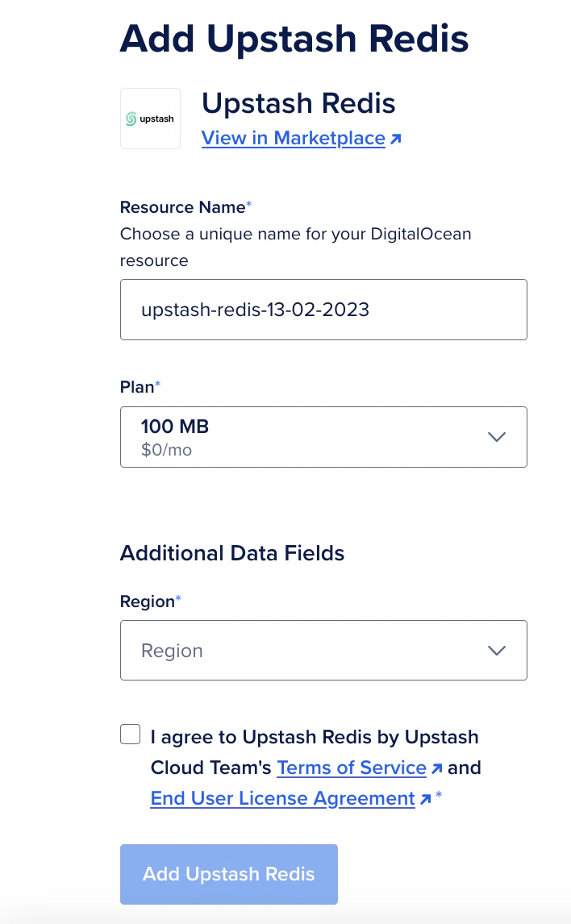This screenshot has height=924, width=571.
Task: Open the View in Marketplace link
Action: [x=293, y=138]
